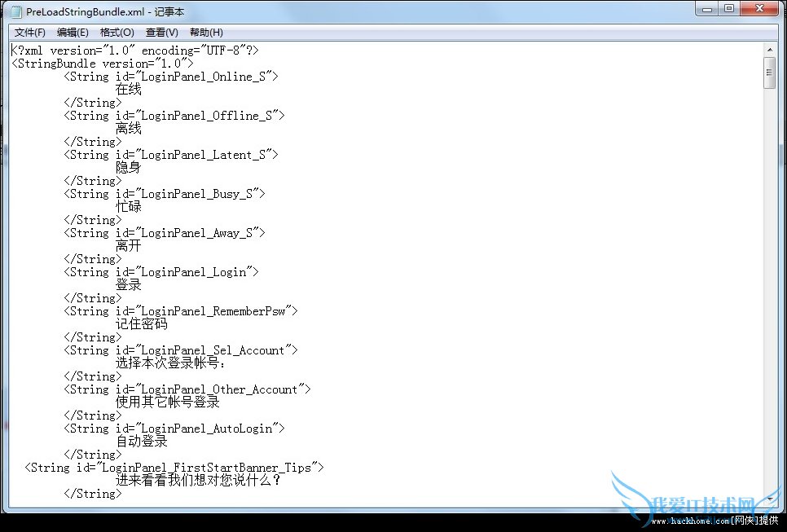Click the text 进来看看我们想对您说什么?
787x532 pixels.
198,481
